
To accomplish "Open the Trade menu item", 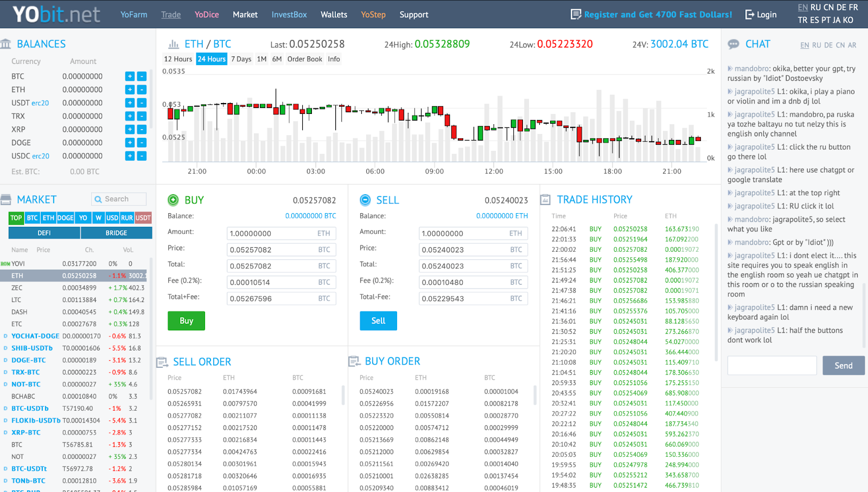I will pos(171,15).
